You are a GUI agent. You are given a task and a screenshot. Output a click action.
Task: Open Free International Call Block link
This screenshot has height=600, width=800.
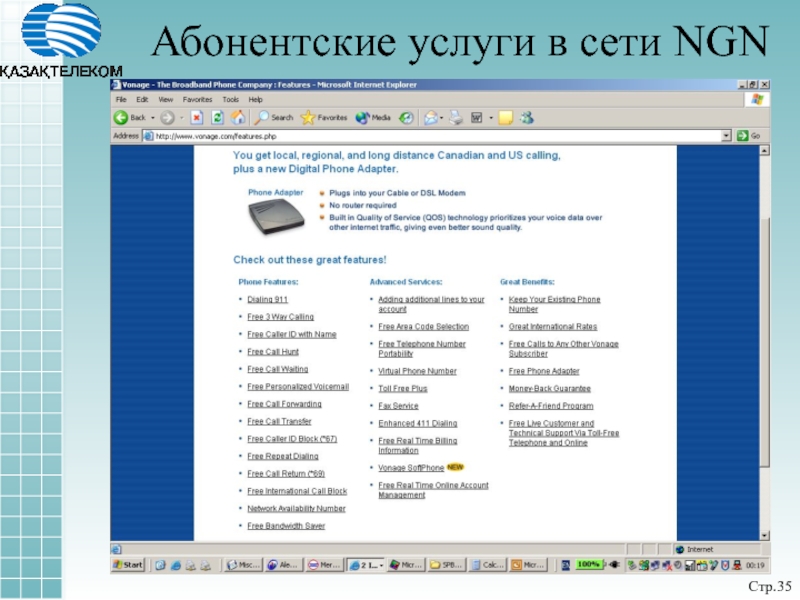tap(297, 491)
